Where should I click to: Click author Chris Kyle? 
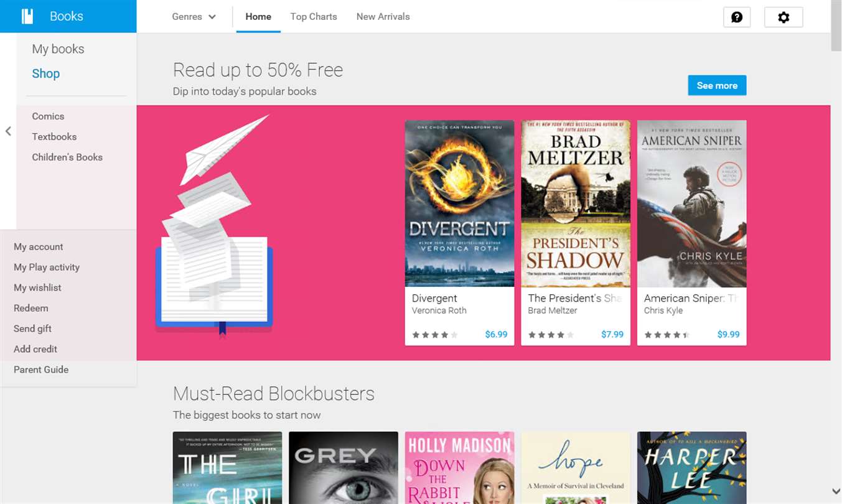663,310
